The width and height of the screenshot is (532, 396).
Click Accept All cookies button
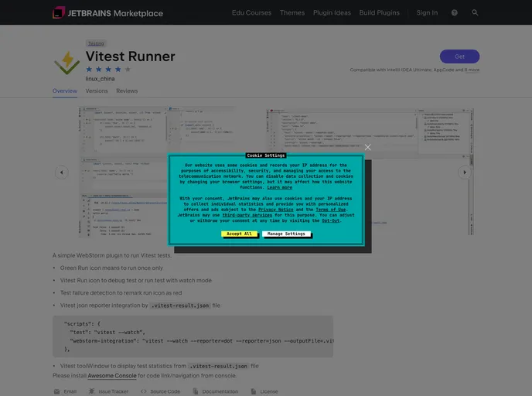click(239, 234)
